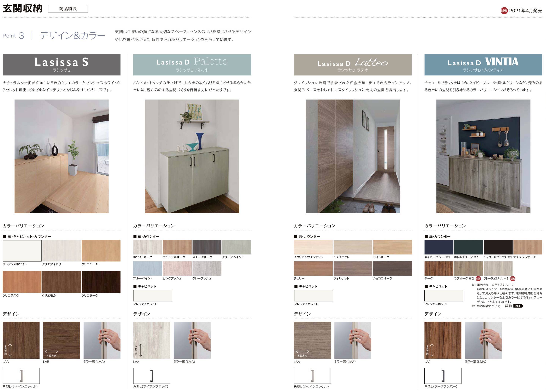Pick the チャコールブラック color swatch
The width and height of the screenshot is (546, 392).
498,247
